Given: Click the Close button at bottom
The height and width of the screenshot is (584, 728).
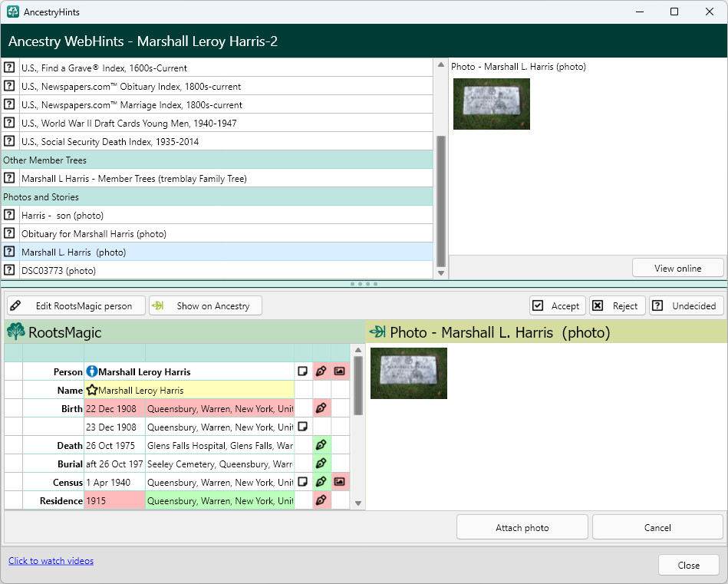Looking at the screenshot, I should click(x=689, y=565).
